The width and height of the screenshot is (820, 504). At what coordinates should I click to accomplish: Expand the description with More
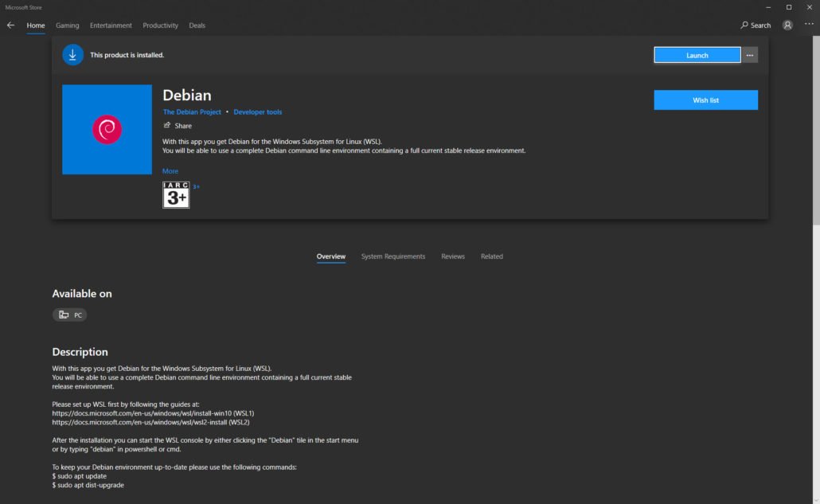tap(170, 171)
